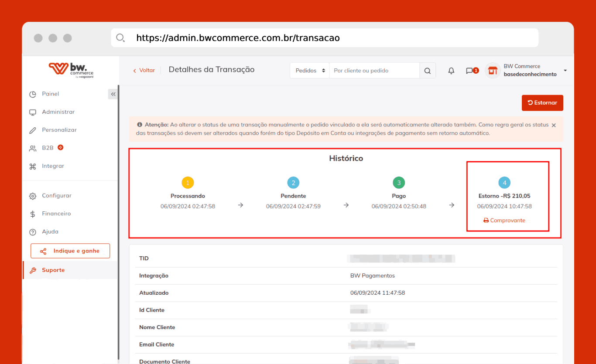Click the 'TID' row label
The width and height of the screenshot is (596, 364).
click(144, 259)
